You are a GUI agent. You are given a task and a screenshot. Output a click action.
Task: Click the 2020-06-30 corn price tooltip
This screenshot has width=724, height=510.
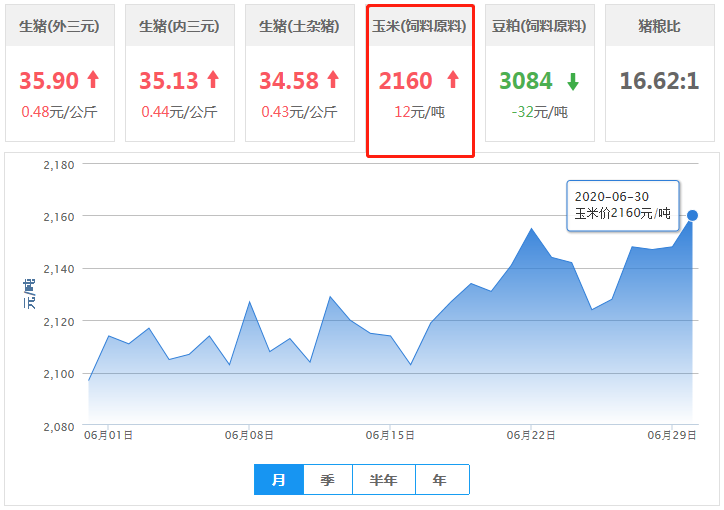[622, 205]
